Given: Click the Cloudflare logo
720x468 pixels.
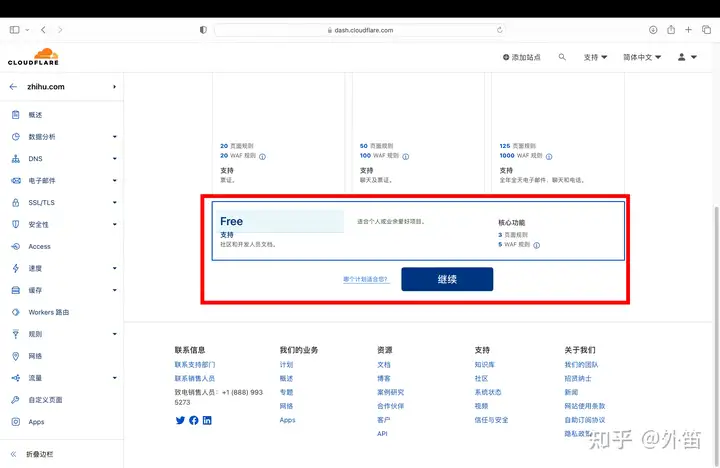Looking at the screenshot, I should click(33, 57).
